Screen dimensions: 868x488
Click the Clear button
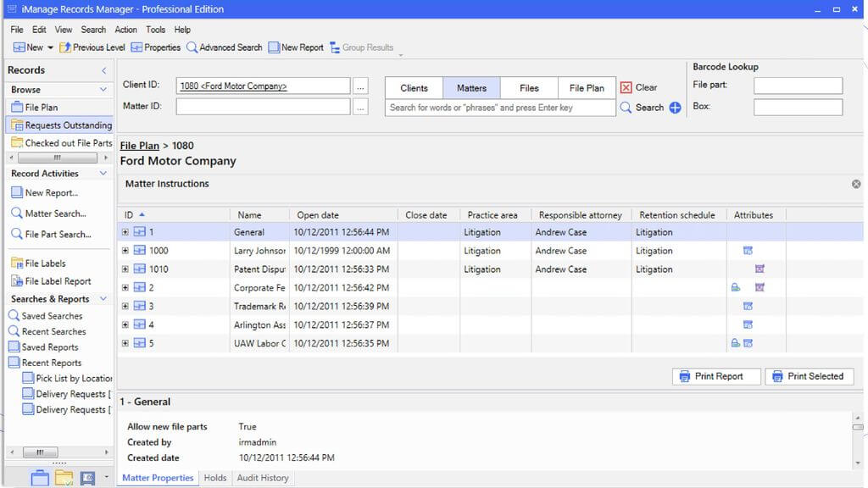pos(638,87)
